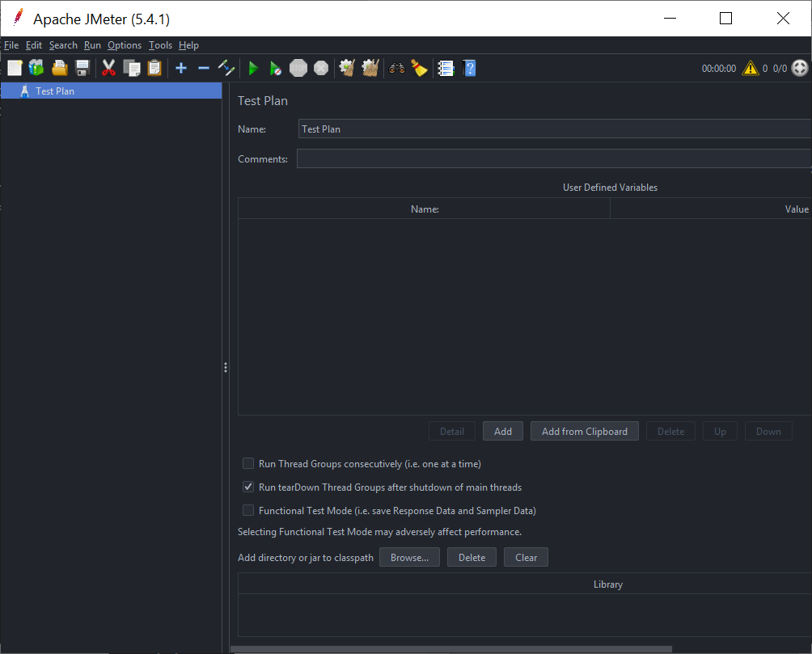Click the Copy icon in toolbar

tap(132, 68)
